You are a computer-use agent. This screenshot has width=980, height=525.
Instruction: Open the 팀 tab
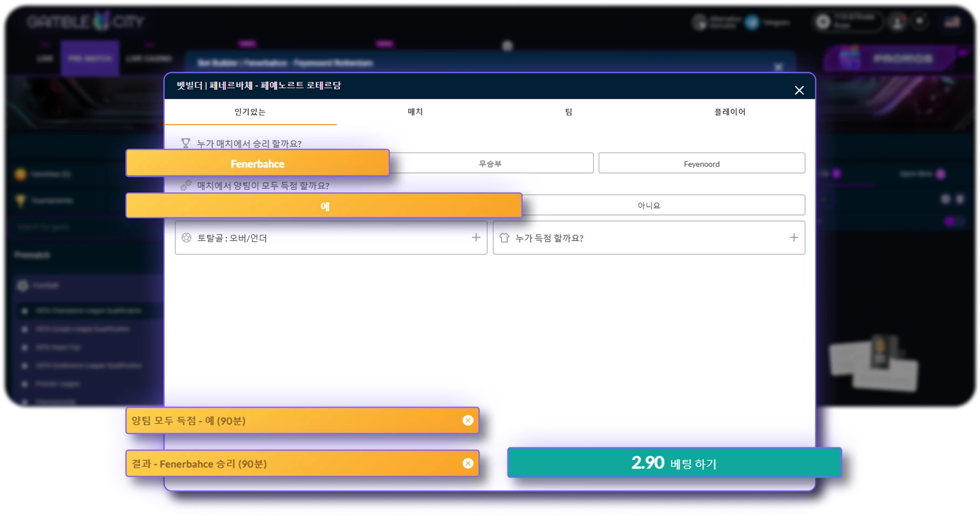click(x=568, y=112)
